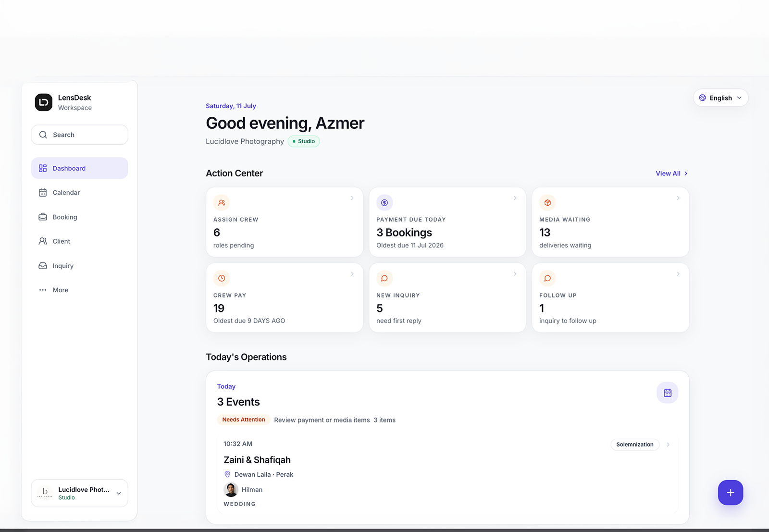Click the Follow Up chat bubble icon
The height and width of the screenshot is (532, 769).
pos(547,278)
